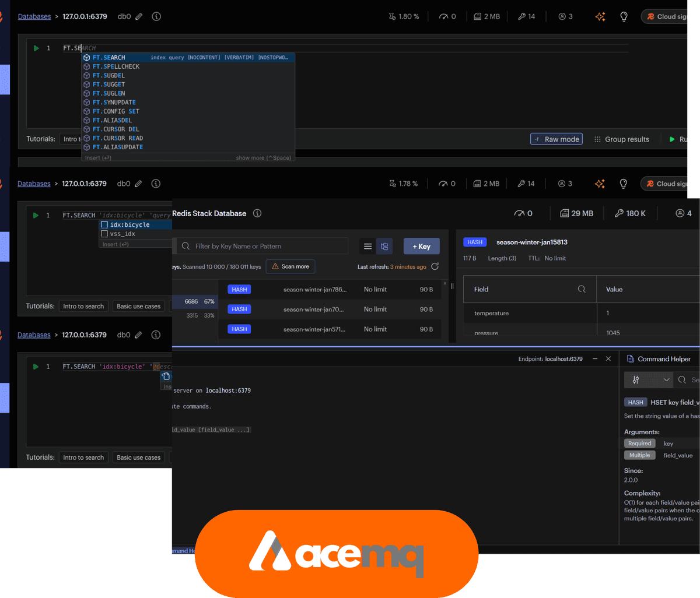Select vss_idx from the index suggestions
Image resolution: width=700 pixels, height=598 pixels.
click(x=122, y=234)
